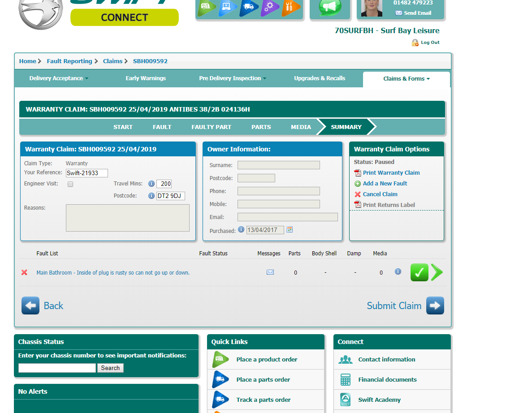Toggle the Engineer Visit checkbox
The height and width of the screenshot is (413, 532).
point(70,184)
